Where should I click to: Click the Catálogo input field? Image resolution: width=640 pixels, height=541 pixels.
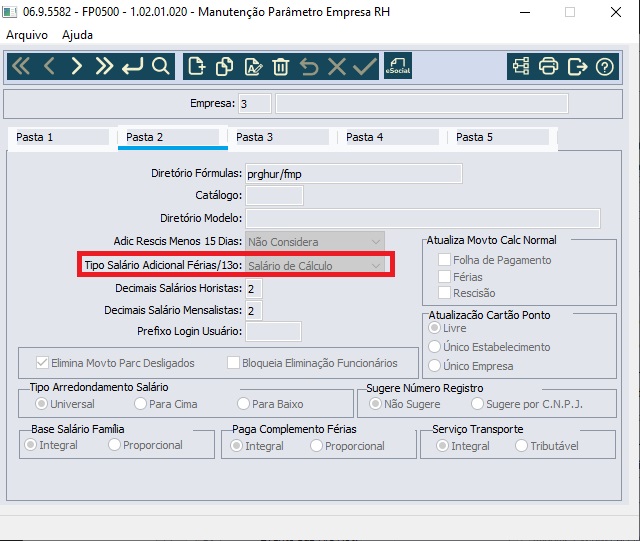274,196
